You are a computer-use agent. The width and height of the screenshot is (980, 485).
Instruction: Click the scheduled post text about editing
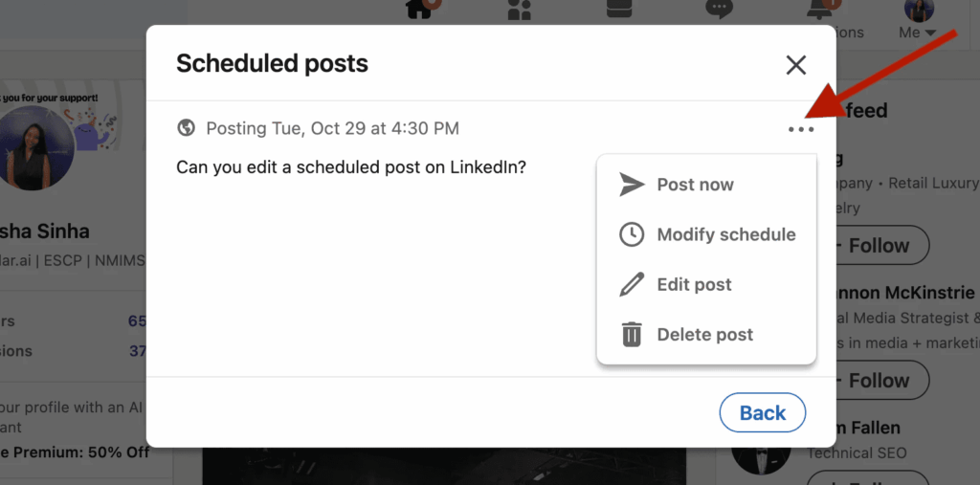[x=350, y=166]
